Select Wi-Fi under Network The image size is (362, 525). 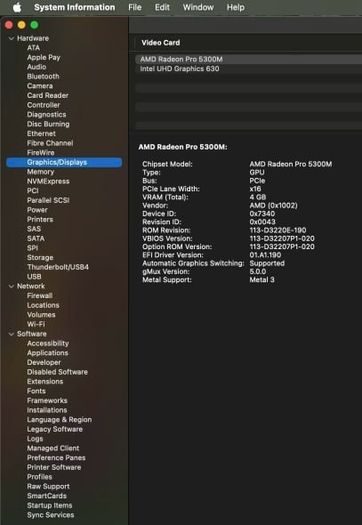point(36,324)
